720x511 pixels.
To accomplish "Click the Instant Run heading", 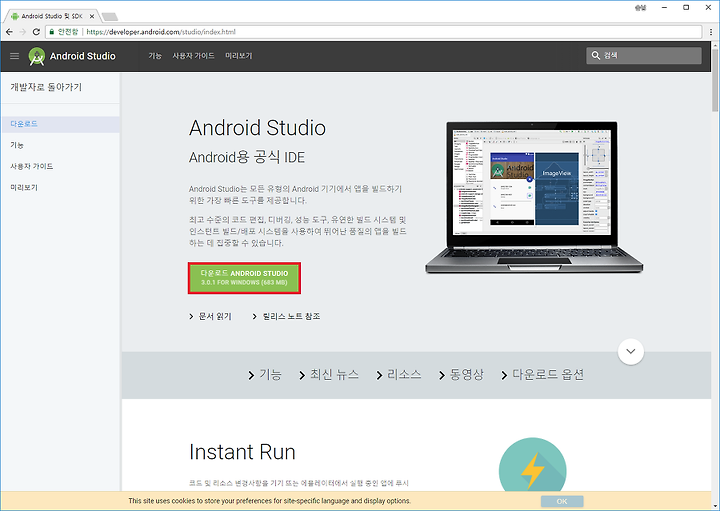I will (x=242, y=452).
